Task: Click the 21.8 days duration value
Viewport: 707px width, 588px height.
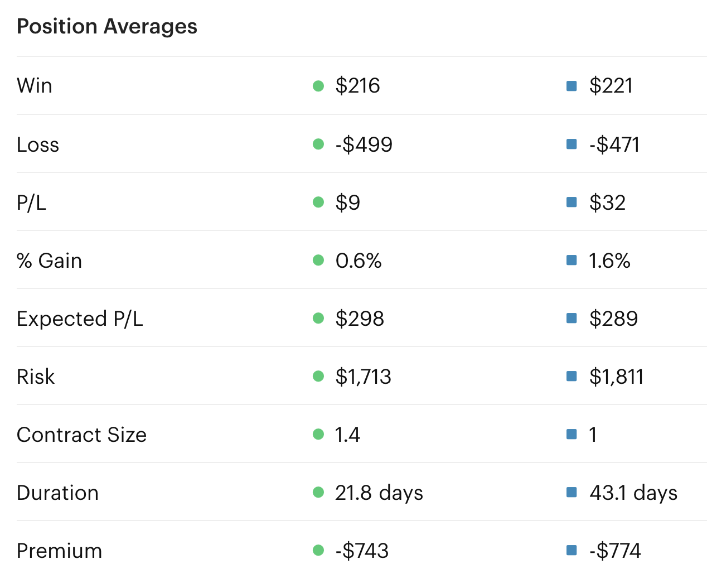Action: pos(379,493)
